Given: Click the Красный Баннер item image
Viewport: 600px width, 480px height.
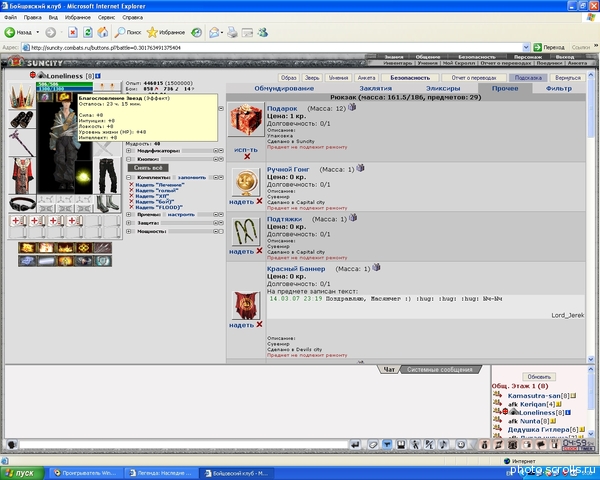Looking at the screenshot, I should pyautogui.click(x=246, y=305).
